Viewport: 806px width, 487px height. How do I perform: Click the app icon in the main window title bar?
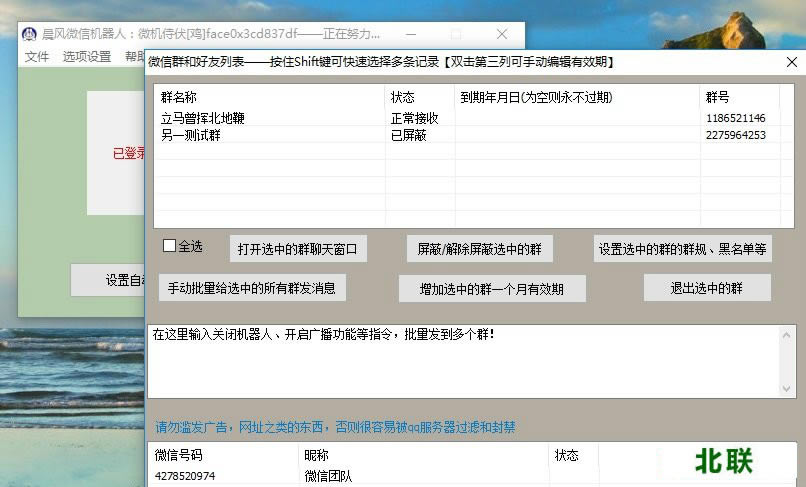point(29,33)
